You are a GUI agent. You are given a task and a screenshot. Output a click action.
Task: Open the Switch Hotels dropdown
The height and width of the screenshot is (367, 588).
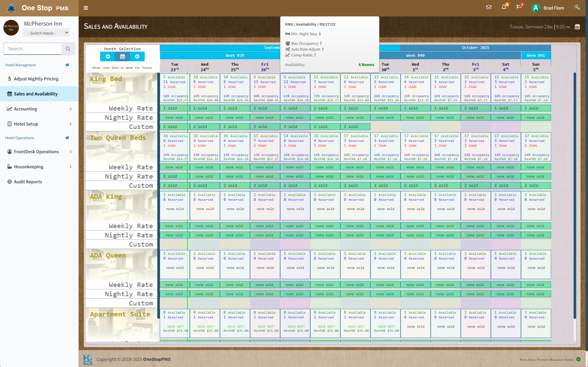46,33
